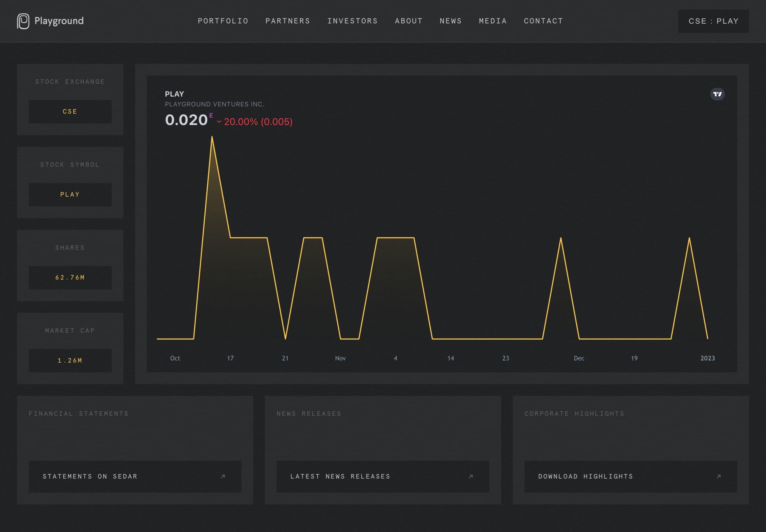Navigate to the INVESTORS section

352,21
